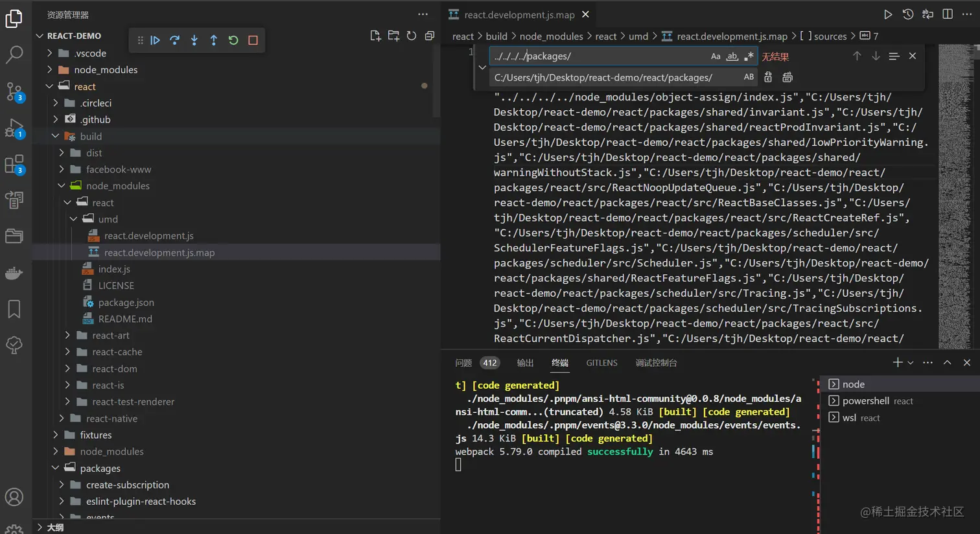Viewport: 980px width, 534px height.
Task: Switch to the GITLENS panel tab
Action: (x=601, y=363)
